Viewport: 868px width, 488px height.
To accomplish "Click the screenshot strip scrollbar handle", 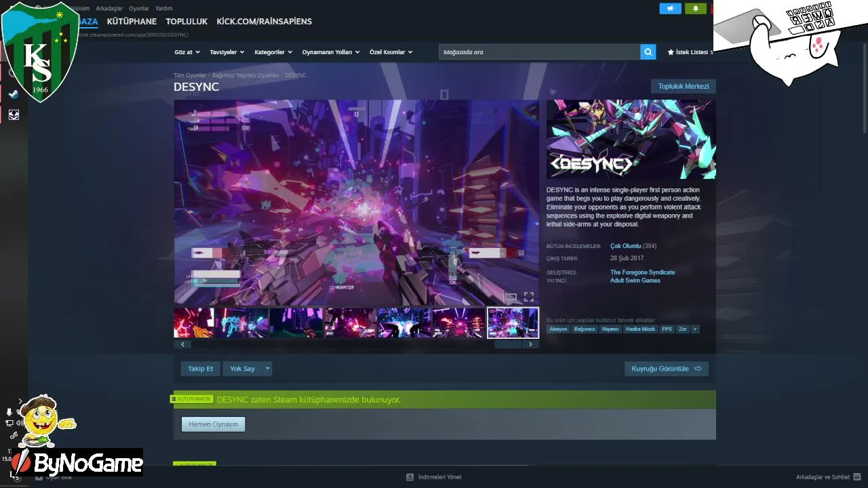I will coord(507,344).
